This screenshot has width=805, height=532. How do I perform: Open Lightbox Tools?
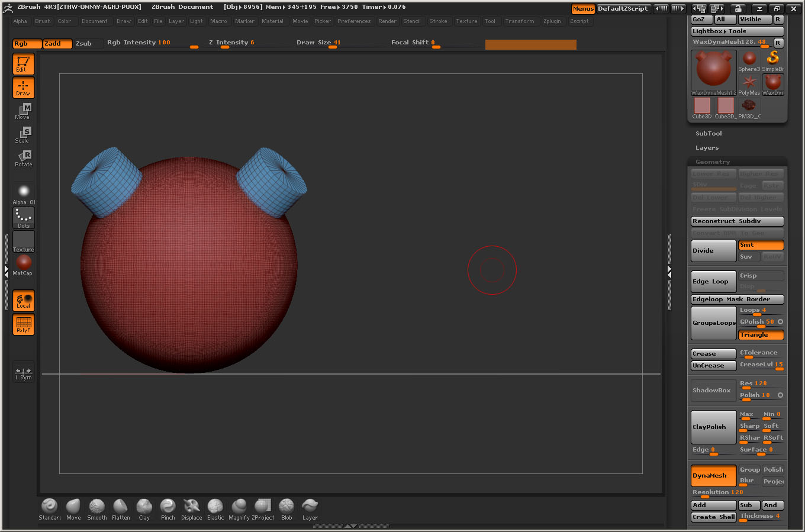[738, 31]
